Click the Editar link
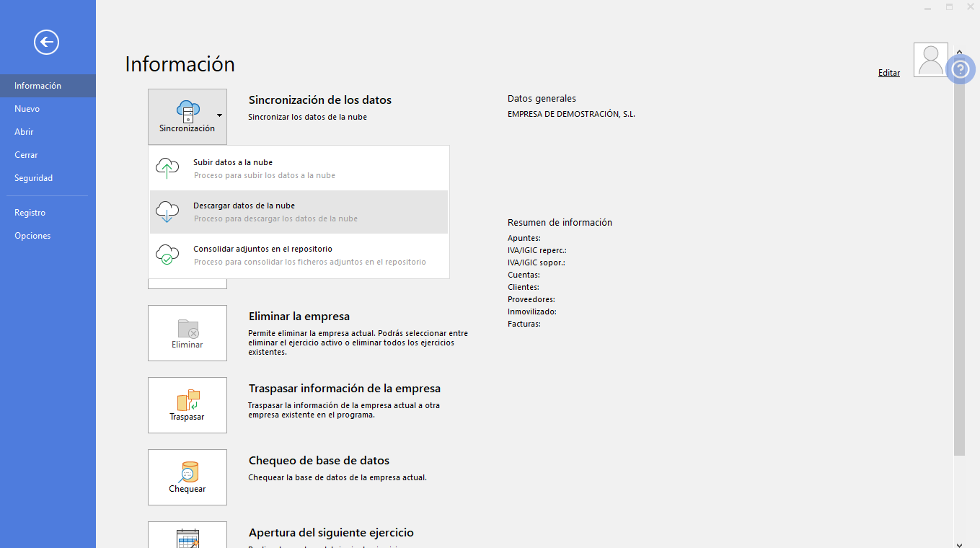 (889, 73)
